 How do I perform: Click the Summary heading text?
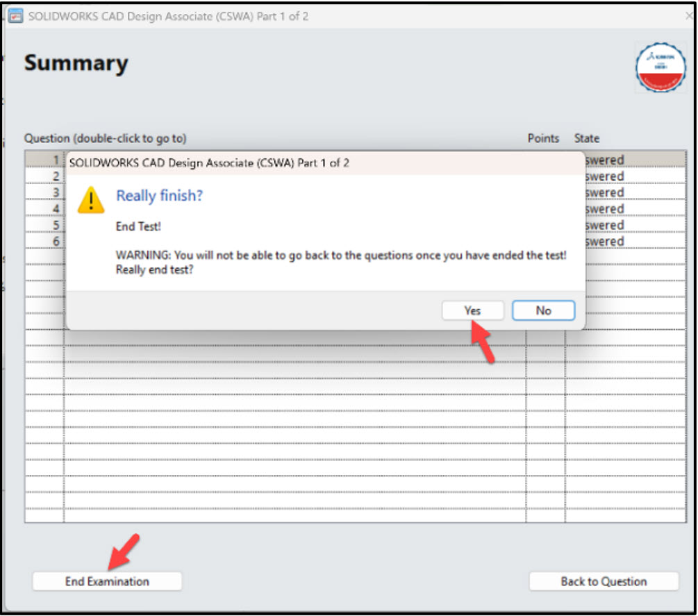click(76, 63)
